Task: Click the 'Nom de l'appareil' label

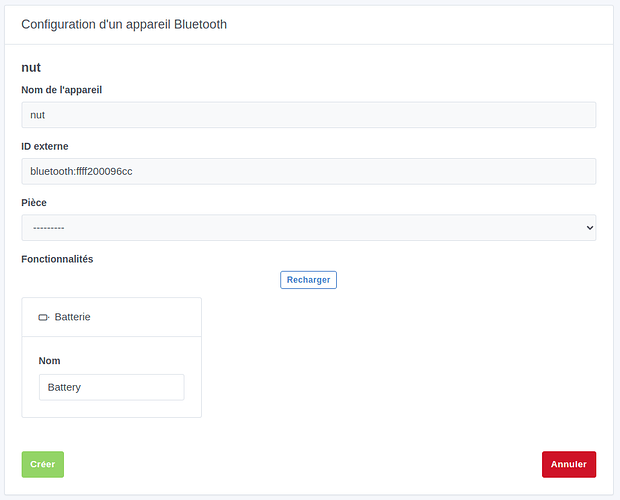Action: pos(61,90)
